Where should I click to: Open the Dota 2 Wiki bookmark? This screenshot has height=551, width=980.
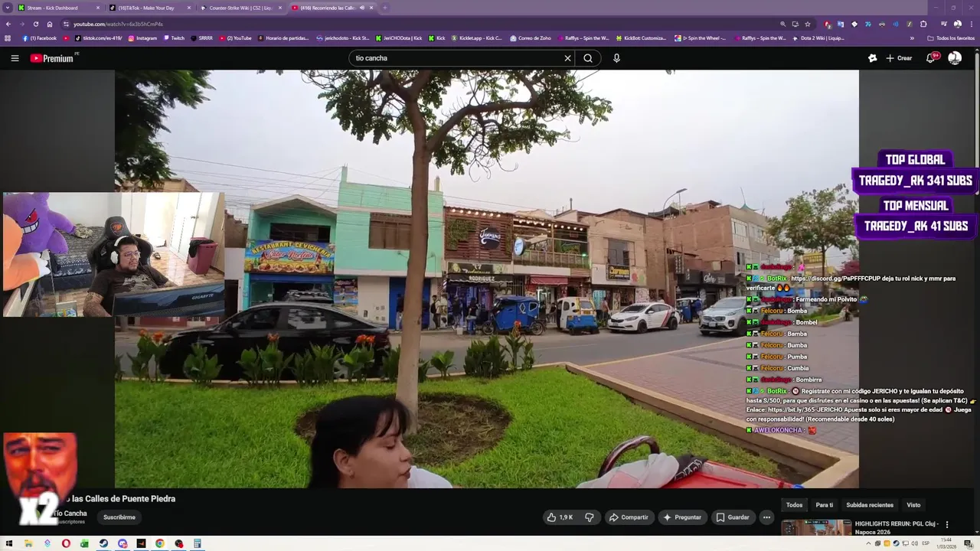tap(818, 38)
